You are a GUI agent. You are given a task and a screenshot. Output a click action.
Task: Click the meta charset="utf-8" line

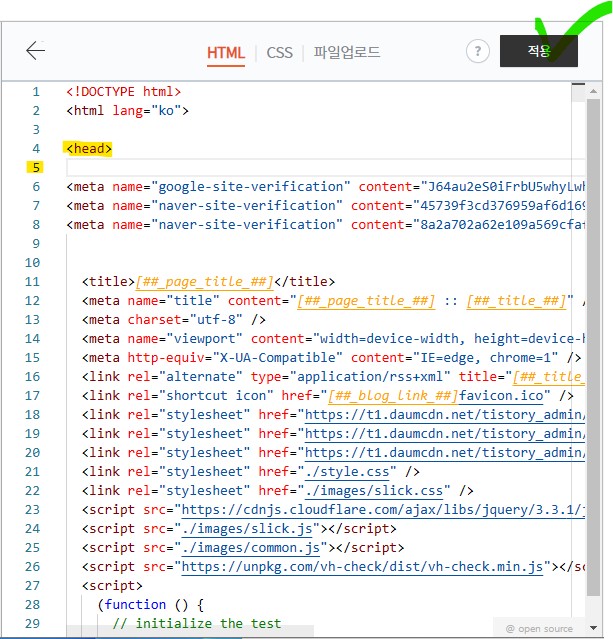[x=174, y=320]
